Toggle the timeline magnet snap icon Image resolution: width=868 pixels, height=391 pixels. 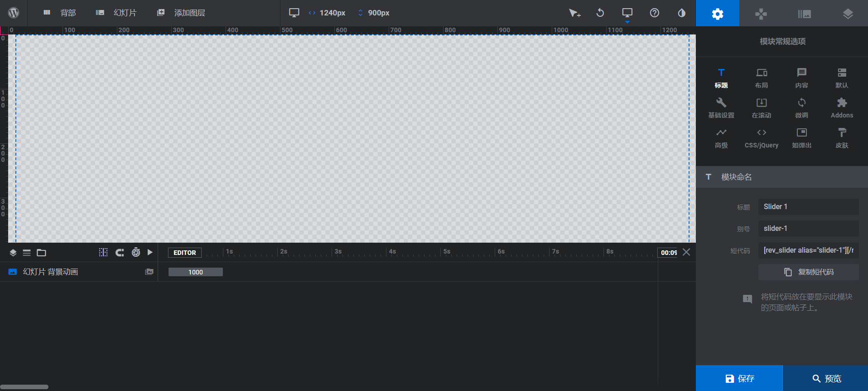tap(120, 252)
